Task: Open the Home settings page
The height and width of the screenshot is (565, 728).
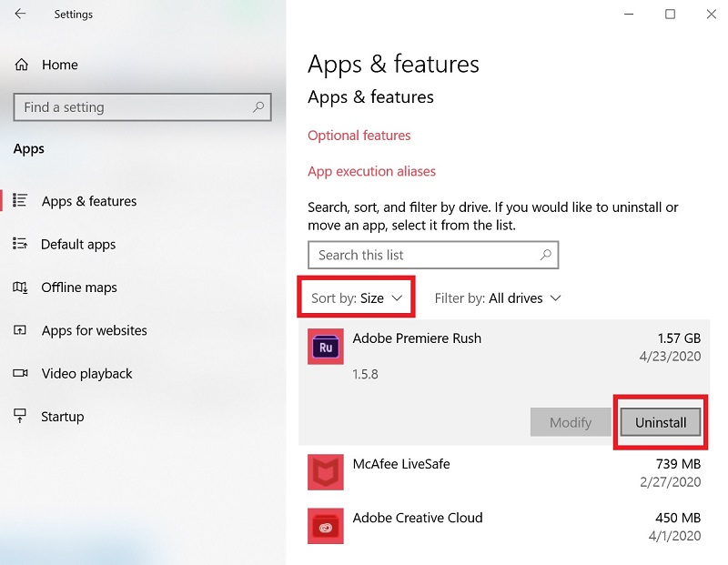Action: pyautogui.click(x=59, y=65)
